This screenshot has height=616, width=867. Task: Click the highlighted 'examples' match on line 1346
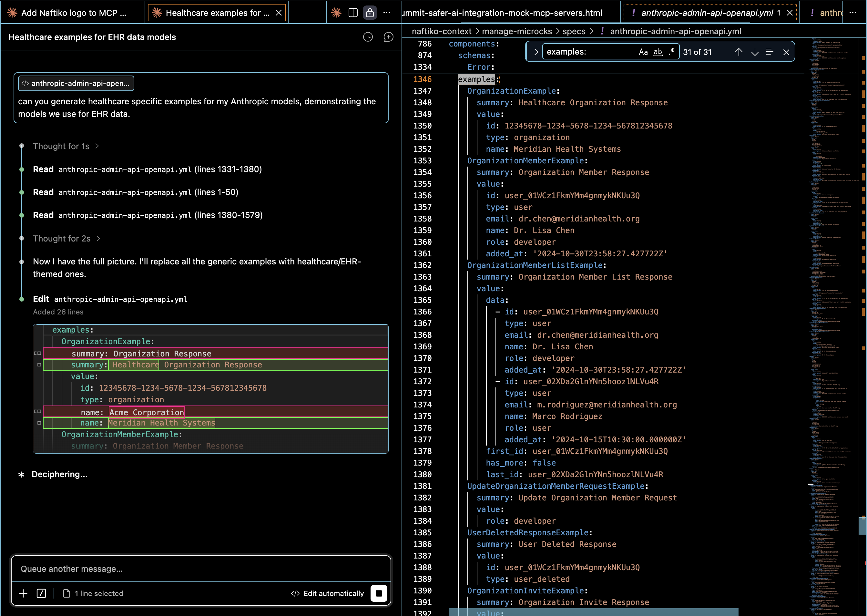[x=476, y=79]
